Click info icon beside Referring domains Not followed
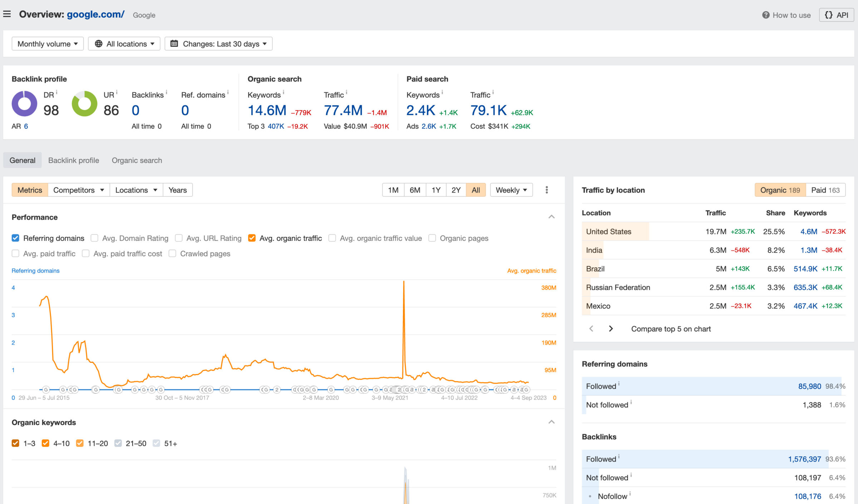858x504 pixels. pyautogui.click(x=631, y=402)
